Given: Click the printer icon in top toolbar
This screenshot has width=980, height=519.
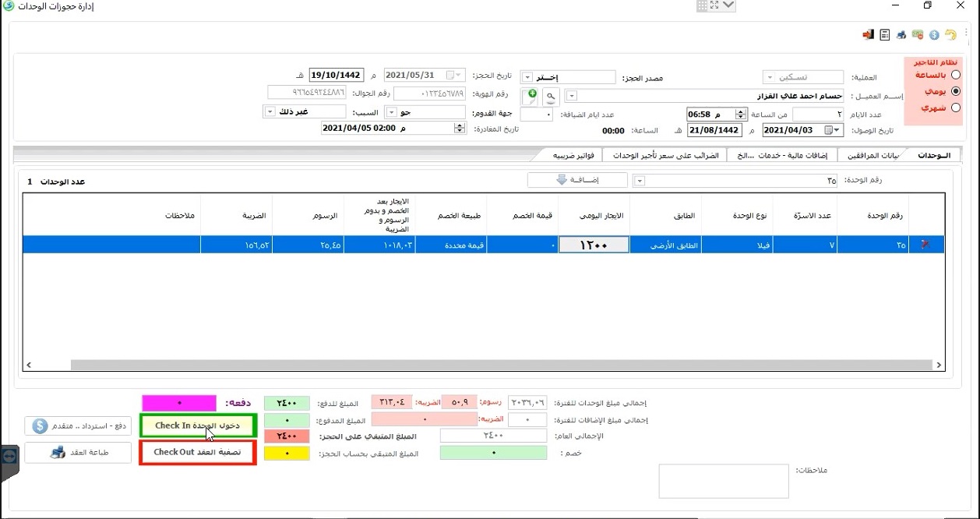Looking at the screenshot, I should (x=901, y=35).
